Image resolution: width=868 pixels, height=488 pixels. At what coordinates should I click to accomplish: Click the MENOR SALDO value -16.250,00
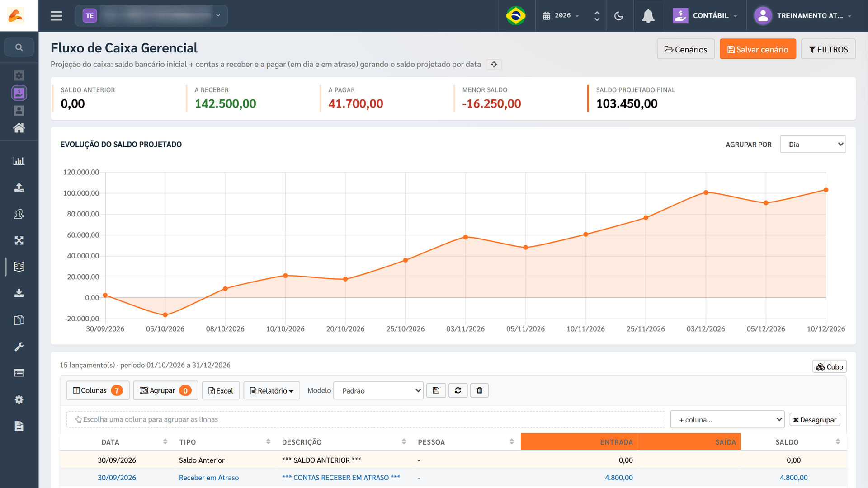tap(491, 103)
